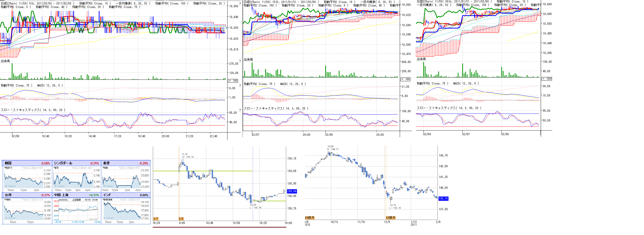Select the 2/7 date marker on intraday chart

pos(155,219)
